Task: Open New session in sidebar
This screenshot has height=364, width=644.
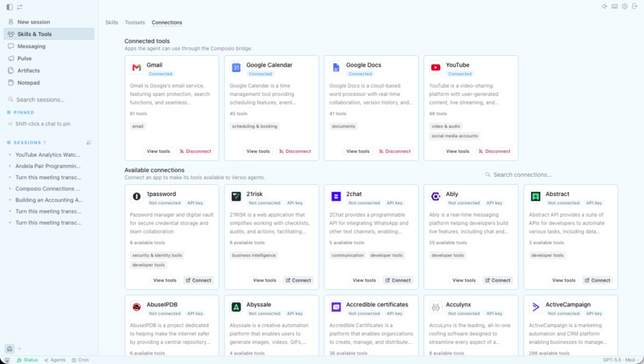Action: point(49,22)
